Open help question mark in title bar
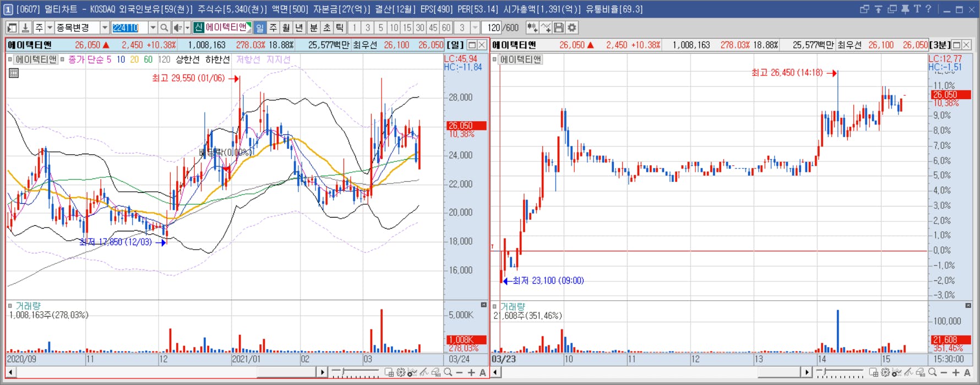Image resolution: width=980 pixels, height=385 pixels. (x=928, y=9)
